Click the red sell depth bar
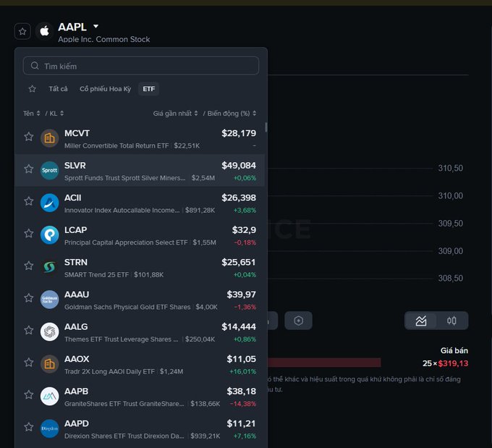Screen dimensions: 492x448 pyautogui.click(x=324, y=363)
